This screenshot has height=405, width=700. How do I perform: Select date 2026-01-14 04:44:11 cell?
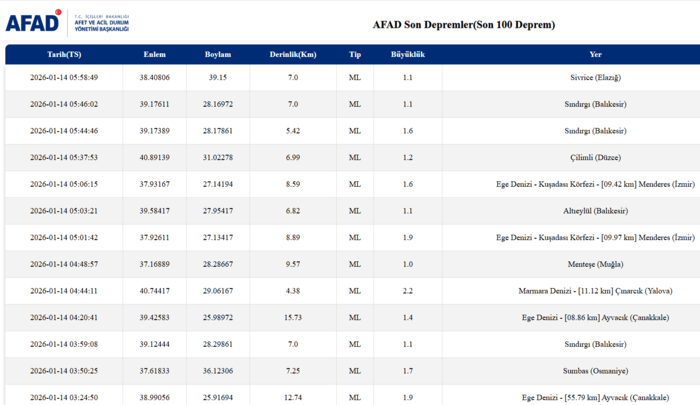(64, 291)
